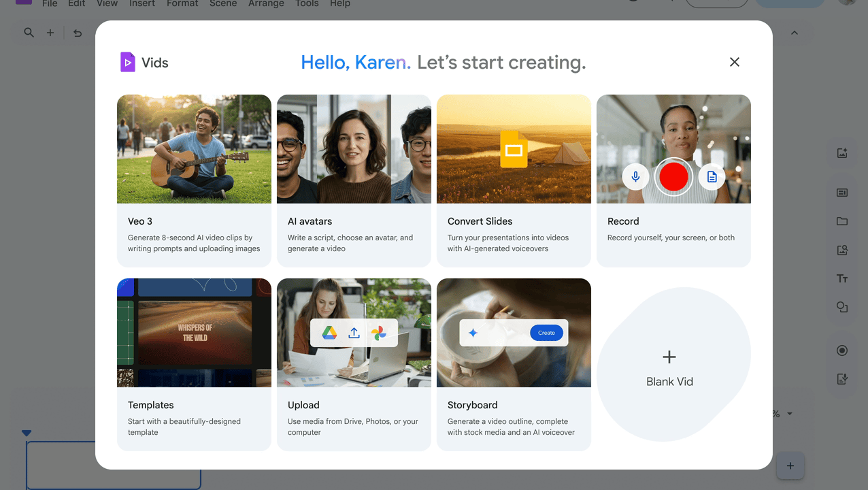Click the Vids logo icon
This screenshot has width=868, height=490.
coord(127,62)
